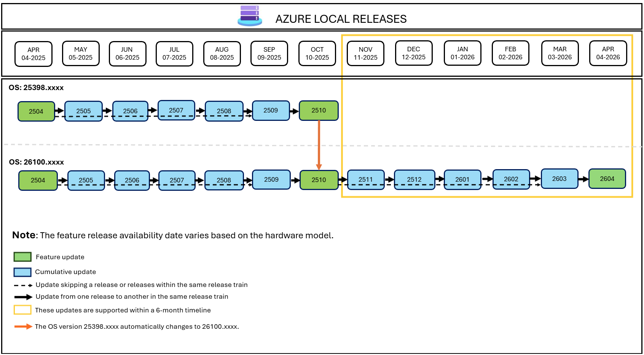Viewport: 644px width, 355px height.
Task: Select release 2508 in the OS 26100 row
Action: (x=224, y=180)
